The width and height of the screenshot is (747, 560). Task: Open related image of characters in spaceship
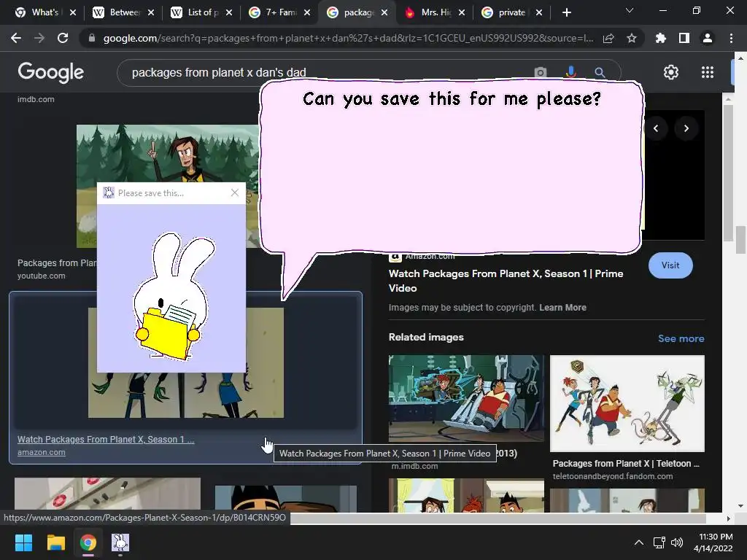[466, 398]
